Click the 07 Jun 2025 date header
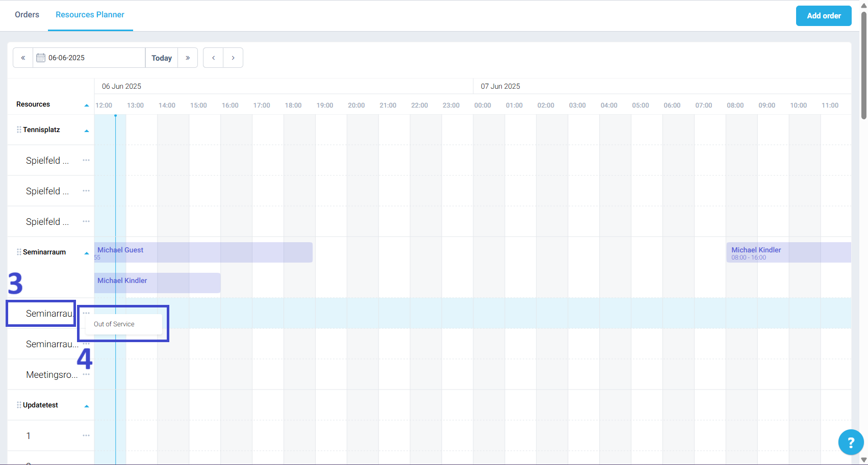Screen dimensions: 868x465 [500, 86]
